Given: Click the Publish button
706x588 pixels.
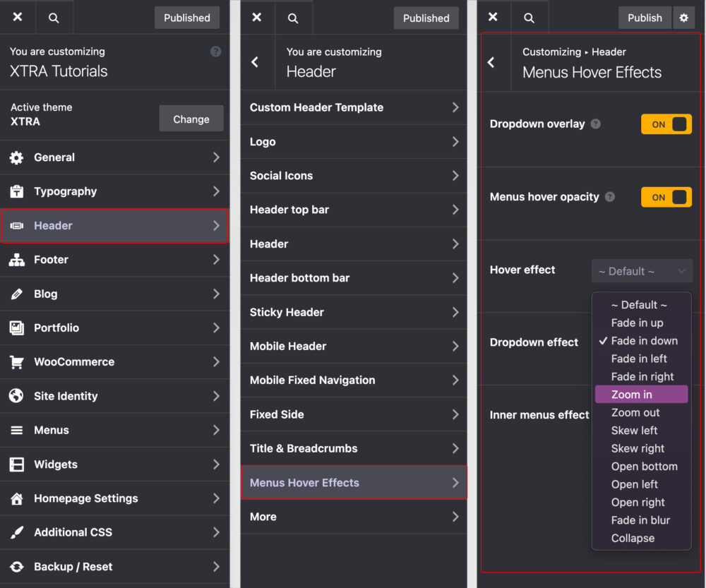Looking at the screenshot, I should pyautogui.click(x=644, y=17).
